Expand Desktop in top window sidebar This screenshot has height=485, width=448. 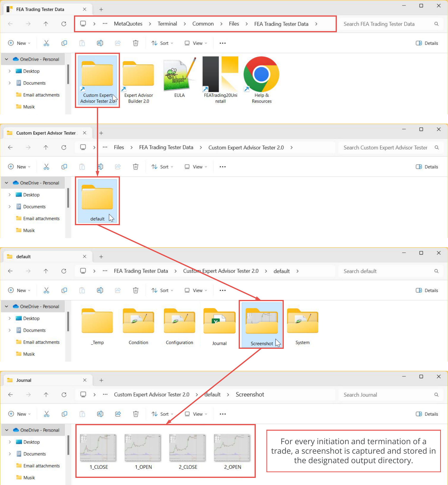tap(9, 71)
